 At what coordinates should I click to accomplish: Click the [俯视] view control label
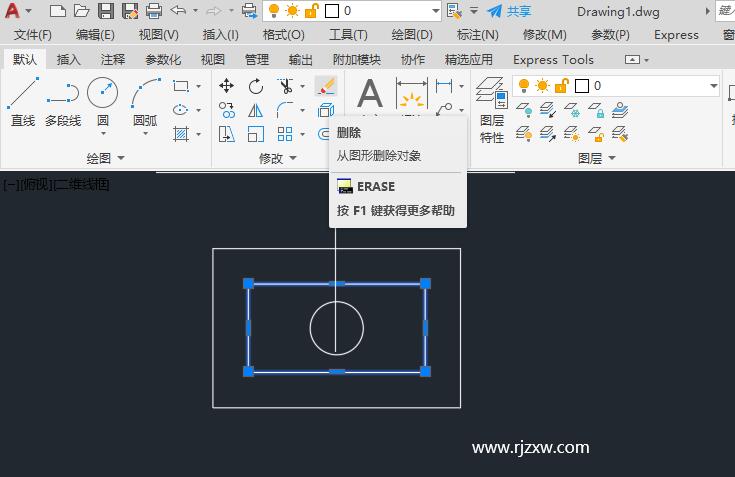37,185
